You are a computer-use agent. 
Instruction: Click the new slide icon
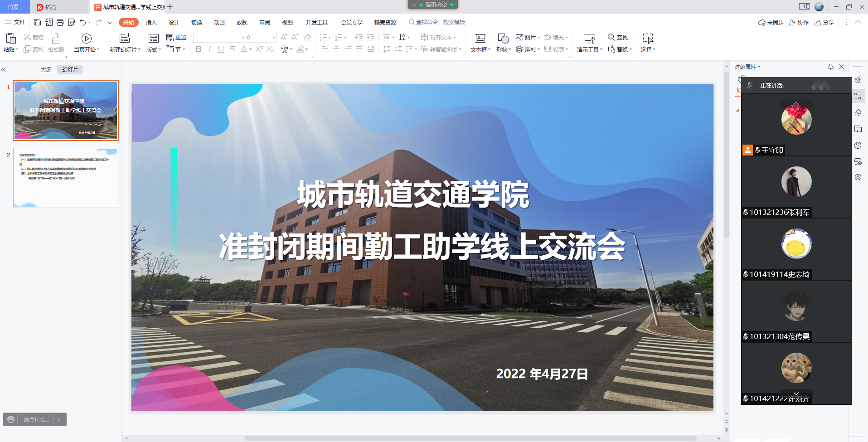click(x=125, y=39)
